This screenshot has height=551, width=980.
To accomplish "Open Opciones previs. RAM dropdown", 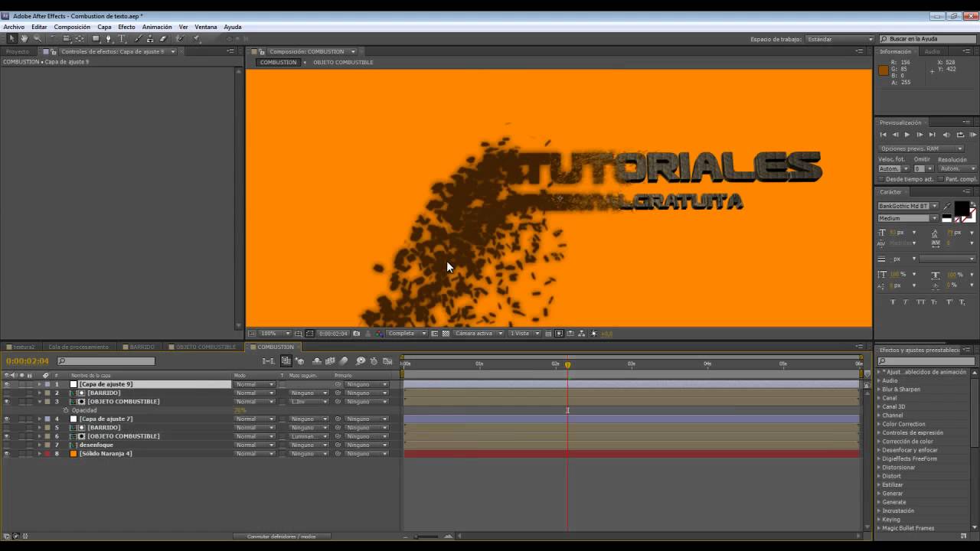I will 920,148.
